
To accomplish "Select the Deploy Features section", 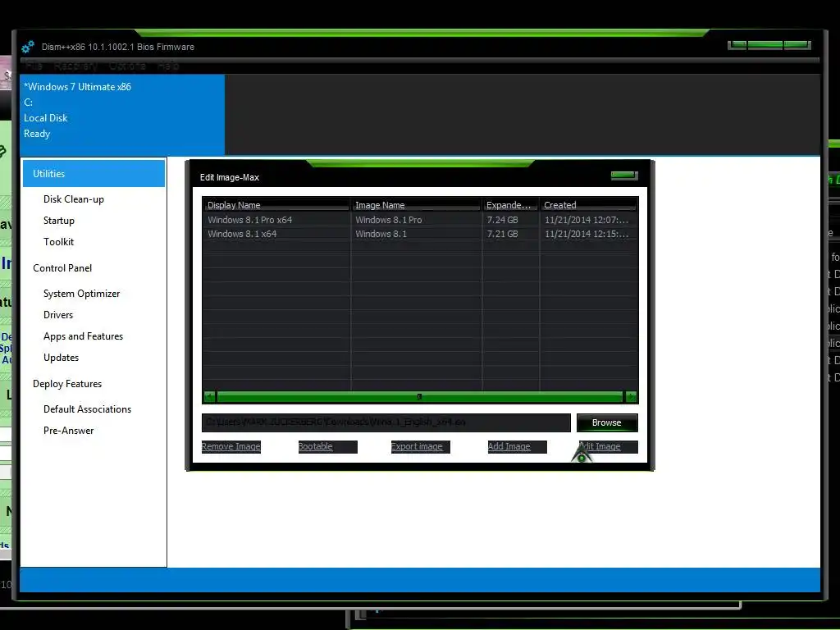I will coord(67,384).
